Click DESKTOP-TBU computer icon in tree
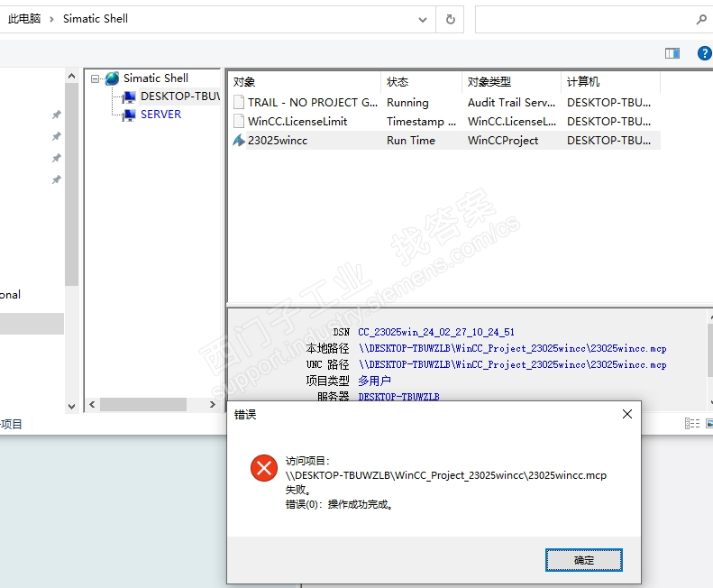The image size is (713, 588). point(129,96)
